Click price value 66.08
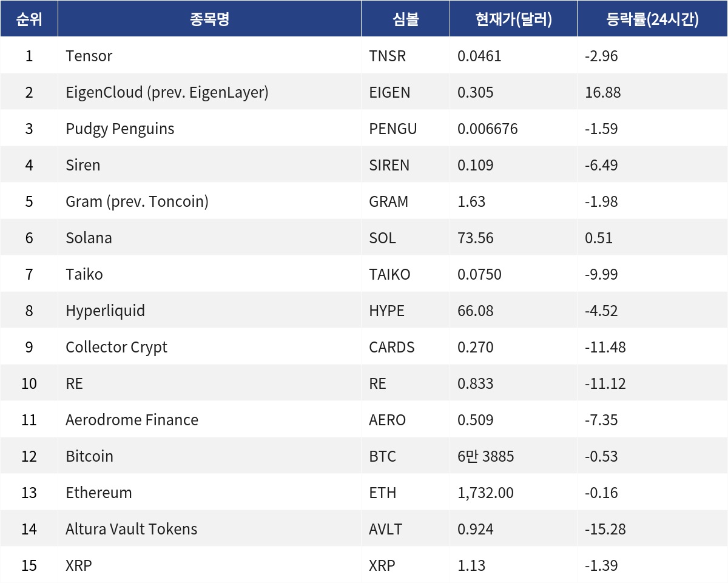Viewport: 728px width, 583px height. 476,311
